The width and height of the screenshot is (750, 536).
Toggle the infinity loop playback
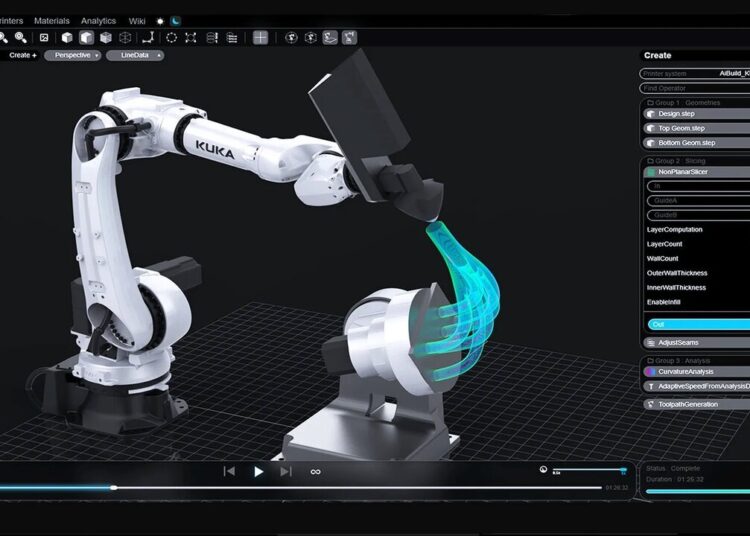(x=315, y=472)
